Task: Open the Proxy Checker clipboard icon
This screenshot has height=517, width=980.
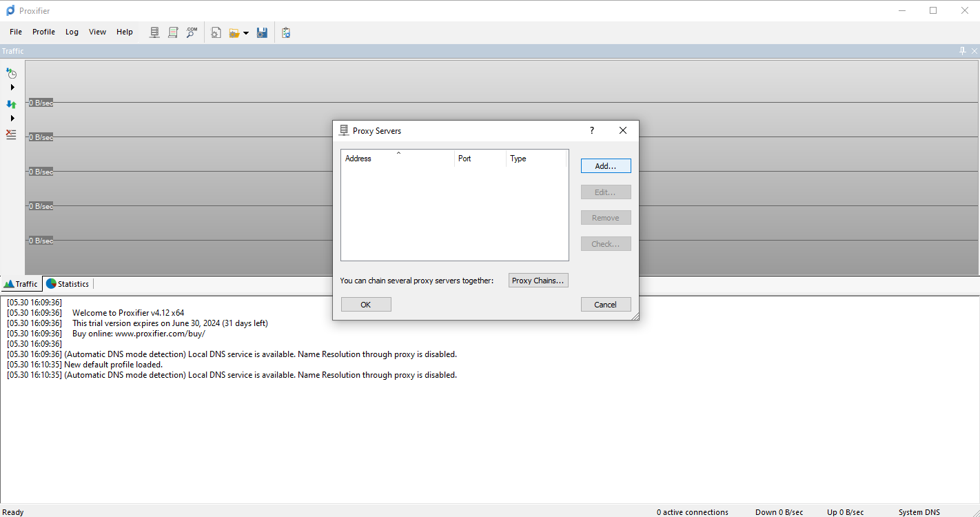Action: coord(286,32)
